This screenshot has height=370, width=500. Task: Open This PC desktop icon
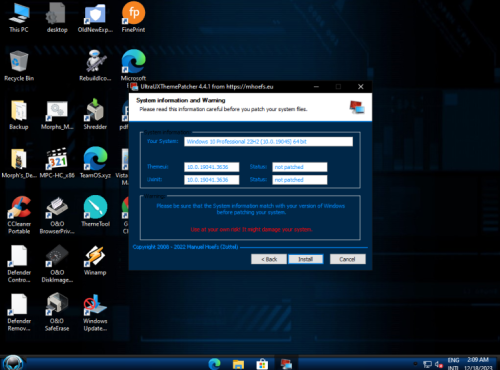(19, 17)
